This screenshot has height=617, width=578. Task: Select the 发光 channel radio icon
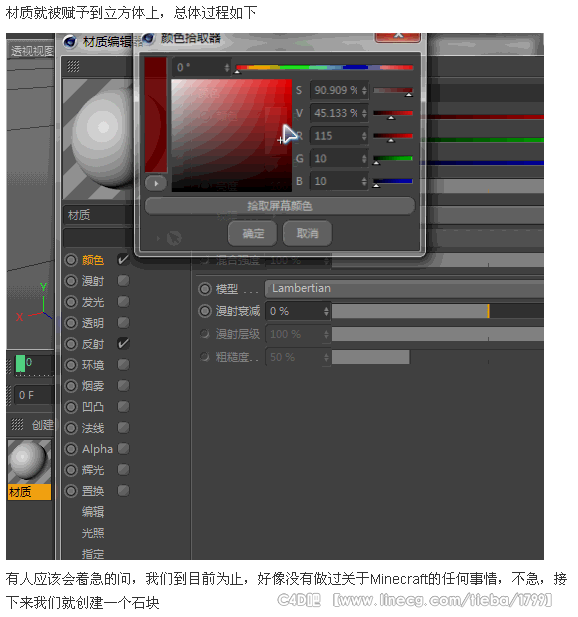tap(71, 302)
